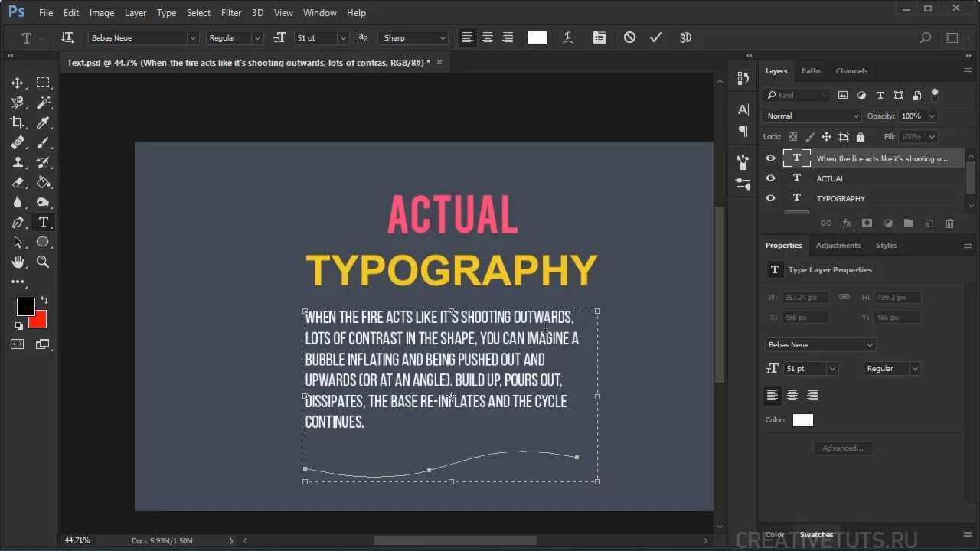Select the Move tool

(17, 83)
